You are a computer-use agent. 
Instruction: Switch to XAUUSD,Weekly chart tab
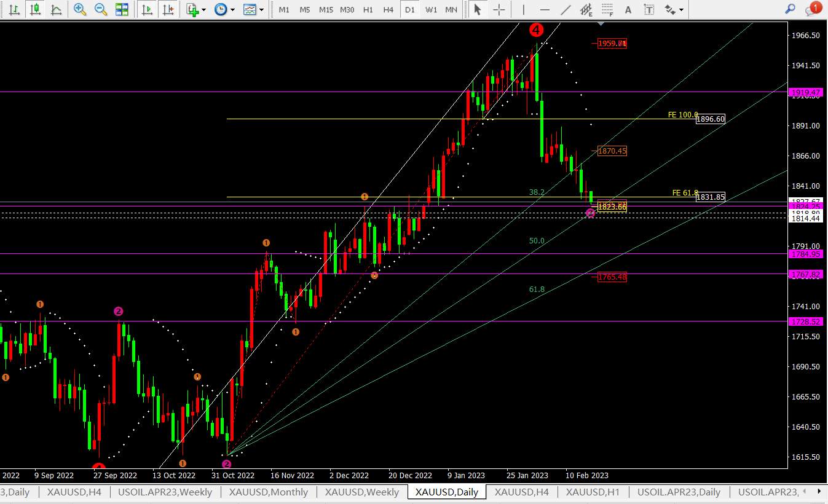(x=361, y=492)
